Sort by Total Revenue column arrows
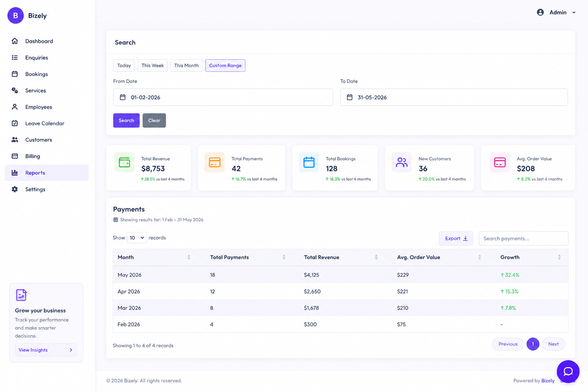 click(376, 257)
